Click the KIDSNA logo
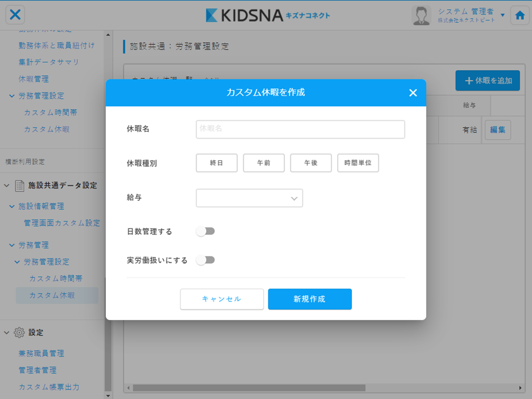 point(268,15)
